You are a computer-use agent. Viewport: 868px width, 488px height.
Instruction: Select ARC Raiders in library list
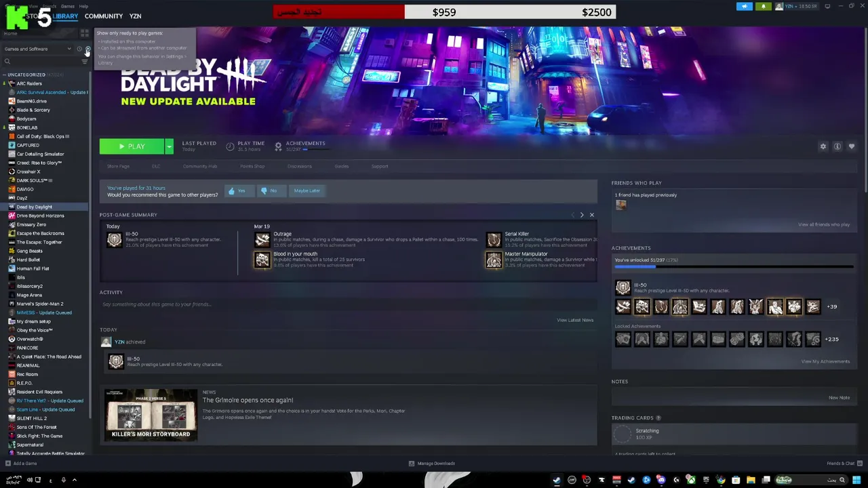point(28,83)
